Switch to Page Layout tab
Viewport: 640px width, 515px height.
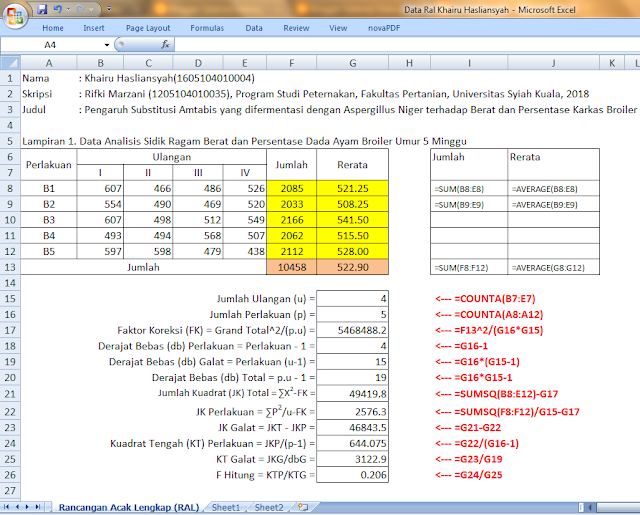click(148, 28)
